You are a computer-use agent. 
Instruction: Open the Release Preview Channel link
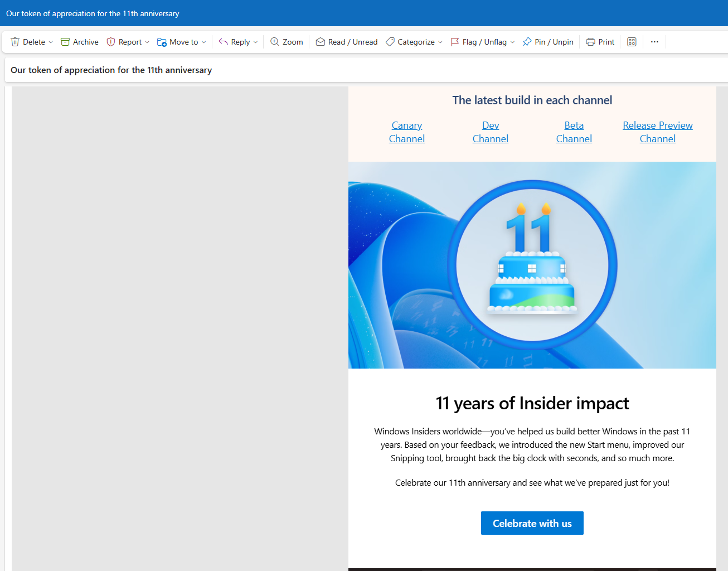658,132
